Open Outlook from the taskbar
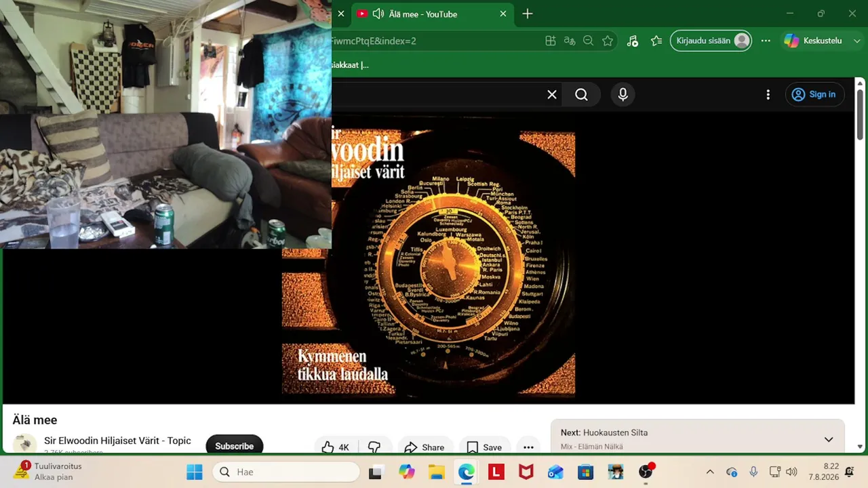Image resolution: width=868 pixels, height=488 pixels. (x=555, y=472)
